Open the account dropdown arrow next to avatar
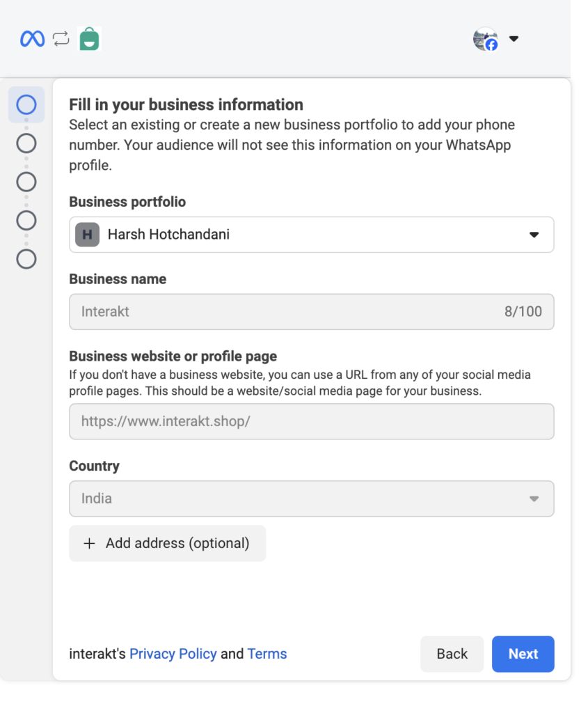This screenshot has width=588, height=713. tap(514, 39)
